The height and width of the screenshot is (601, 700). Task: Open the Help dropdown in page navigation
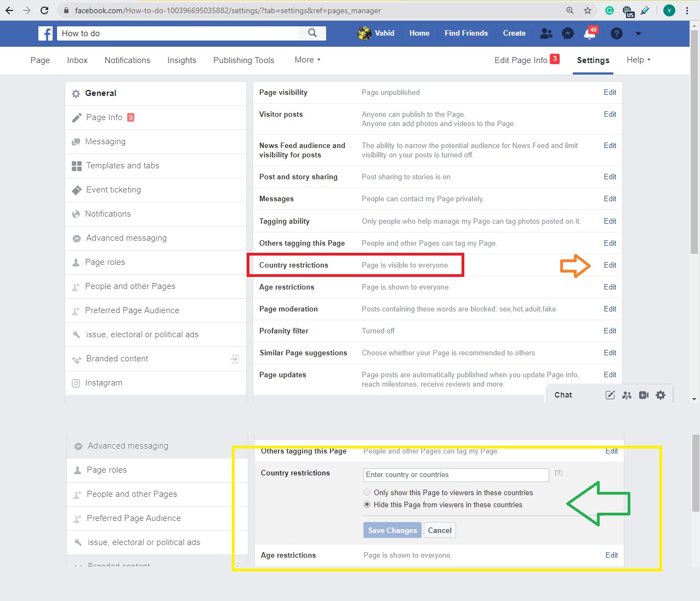tap(639, 60)
